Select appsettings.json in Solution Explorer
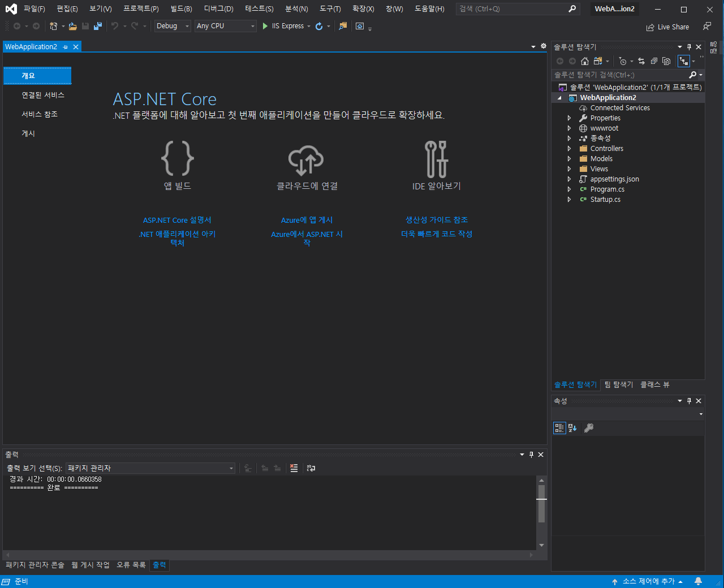Viewport: 724px width, 588px height. pyautogui.click(x=614, y=179)
